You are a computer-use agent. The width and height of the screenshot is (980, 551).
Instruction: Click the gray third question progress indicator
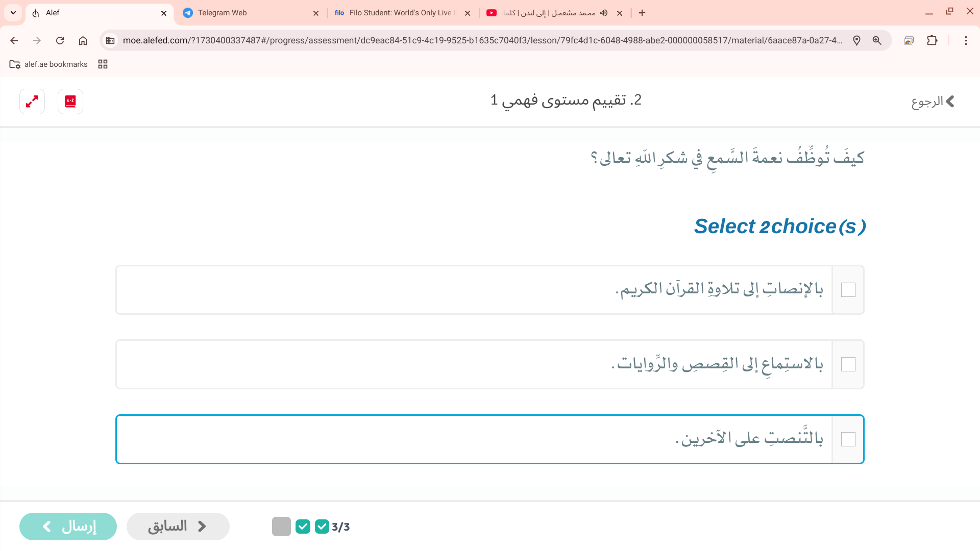(281, 527)
